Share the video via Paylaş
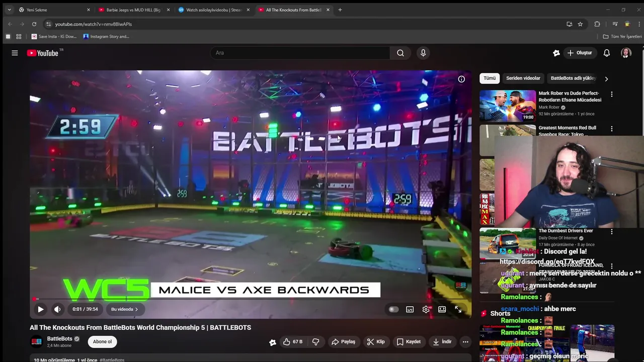Image resolution: width=644 pixels, height=362 pixels. point(343,342)
